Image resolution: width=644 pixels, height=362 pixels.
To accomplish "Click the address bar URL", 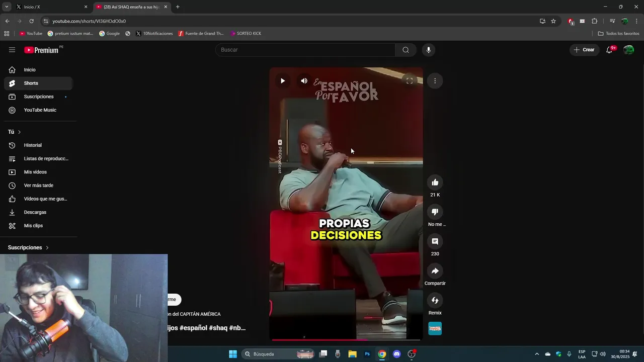I will (x=89, y=21).
